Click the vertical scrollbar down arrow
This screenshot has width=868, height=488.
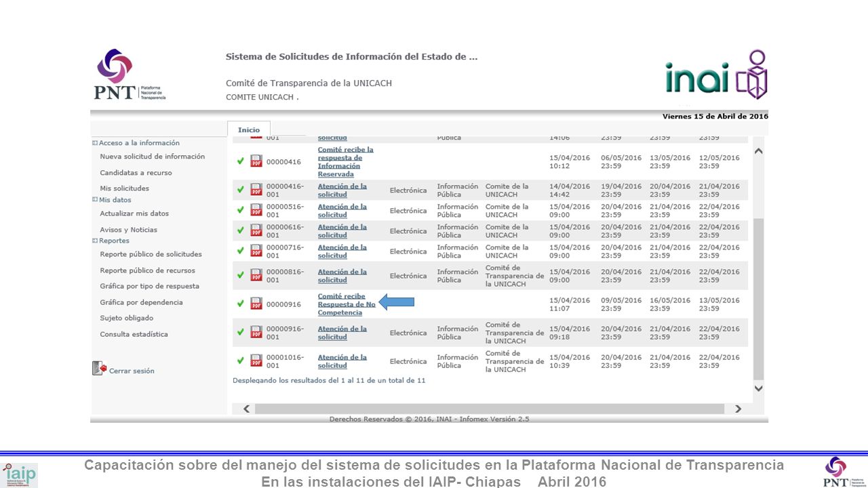758,388
